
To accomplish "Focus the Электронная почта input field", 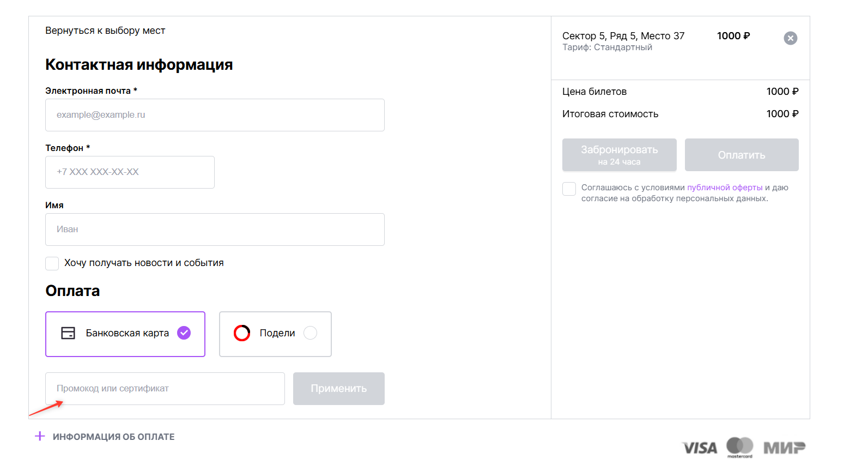I will click(x=215, y=115).
